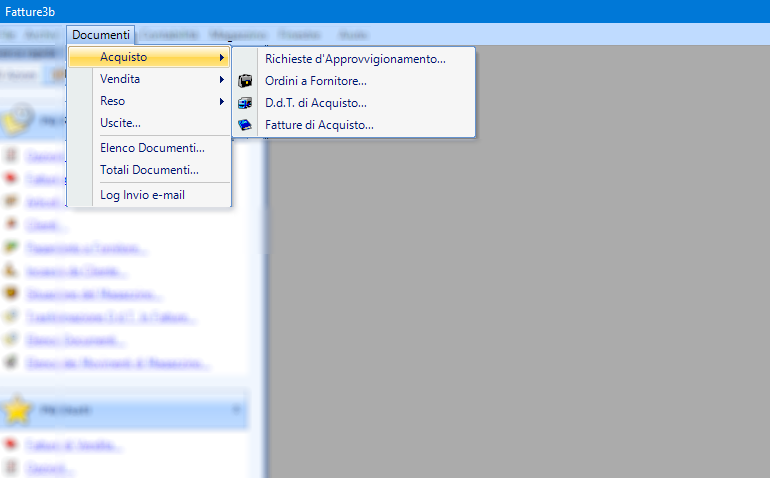Image resolution: width=770 pixels, height=478 pixels.
Task: Open the Situazione del Magazzino sidebar link
Action: (93, 294)
